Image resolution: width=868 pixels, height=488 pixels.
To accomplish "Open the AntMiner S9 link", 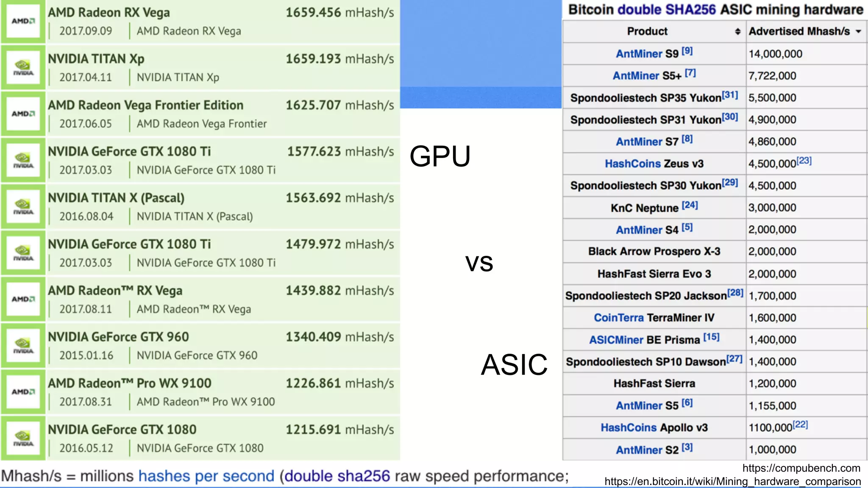I will coord(639,54).
